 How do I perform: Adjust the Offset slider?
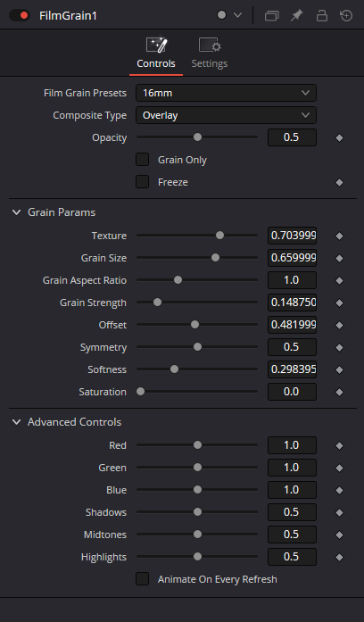tap(194, 325)
